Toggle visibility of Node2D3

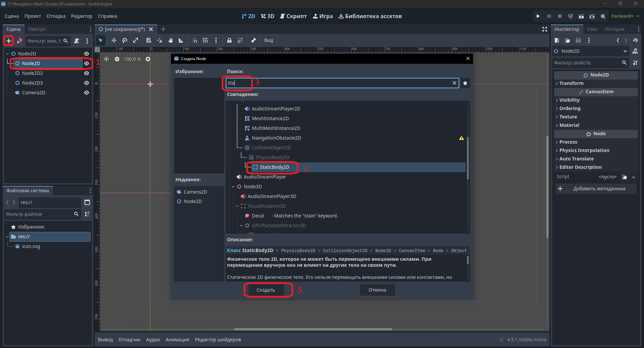(87, 83)
